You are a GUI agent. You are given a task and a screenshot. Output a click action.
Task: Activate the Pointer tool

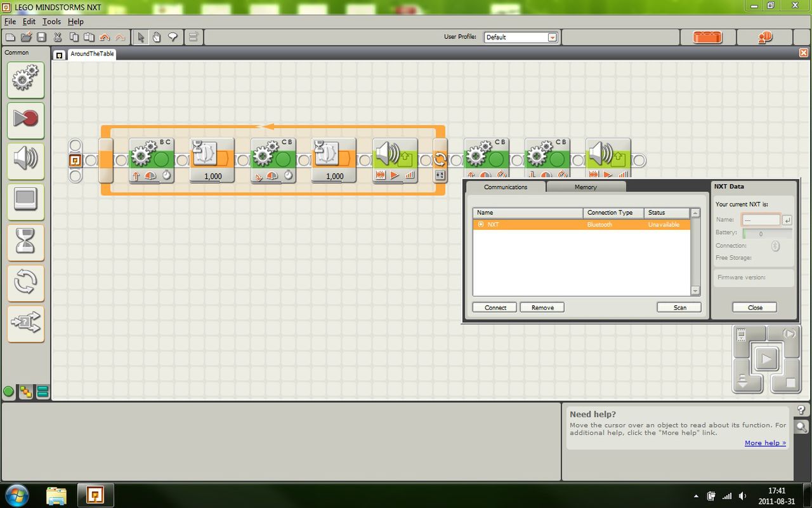141,37
